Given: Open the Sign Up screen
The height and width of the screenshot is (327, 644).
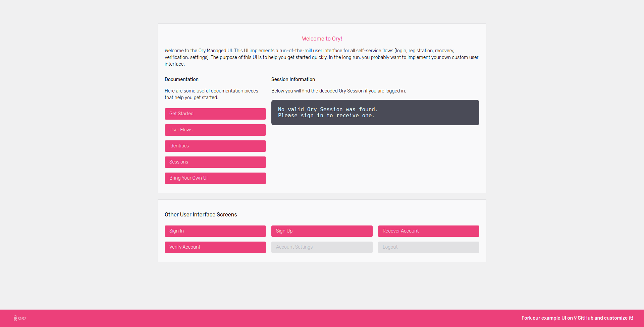Looking at the screenshot, I should point(322,231).
